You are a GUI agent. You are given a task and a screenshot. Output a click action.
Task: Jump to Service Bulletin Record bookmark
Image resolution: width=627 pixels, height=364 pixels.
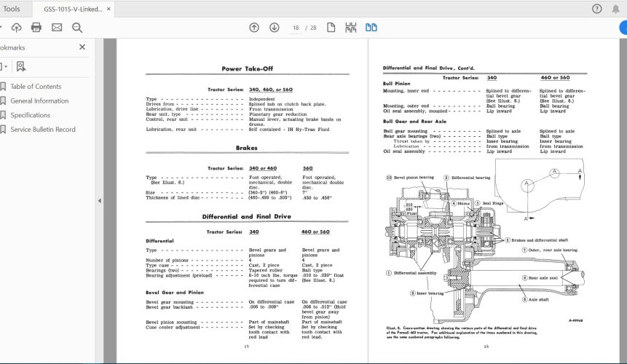click(43, 130)
